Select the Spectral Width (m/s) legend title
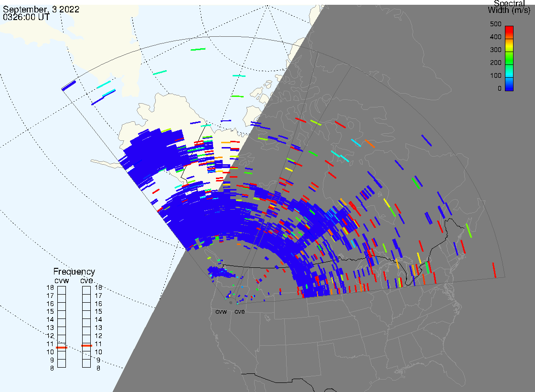 [509, 7]
